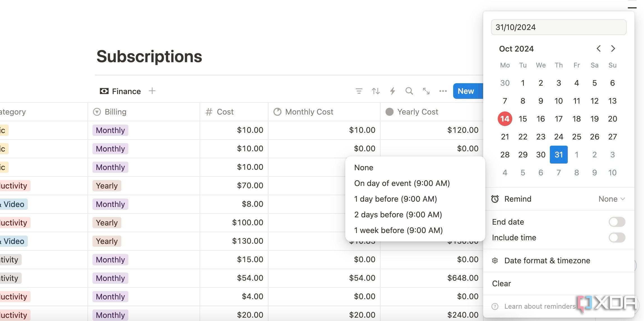Click the 31 highlighted date cell

(559, 154)
